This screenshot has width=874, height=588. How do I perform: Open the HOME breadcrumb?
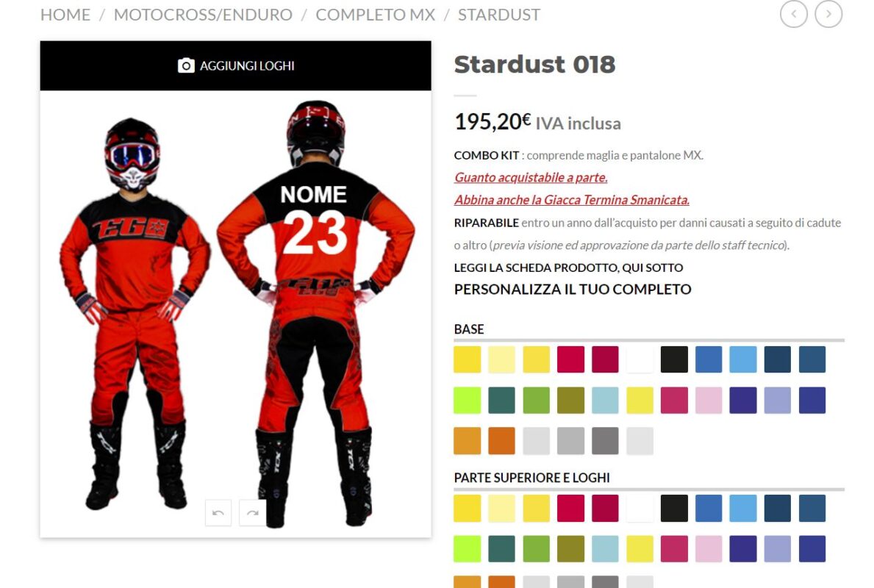(65, 15)
